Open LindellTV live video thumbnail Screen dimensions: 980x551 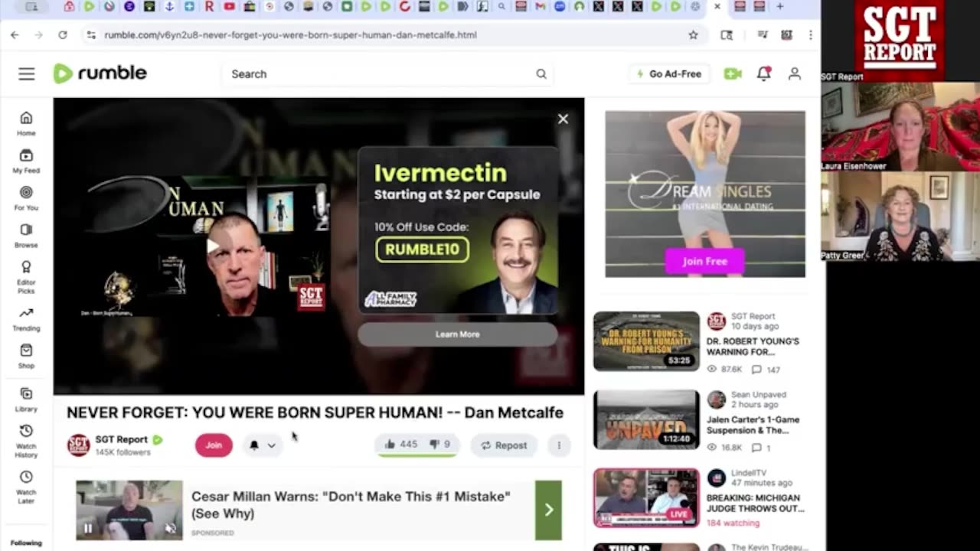[x=646, y=498]
